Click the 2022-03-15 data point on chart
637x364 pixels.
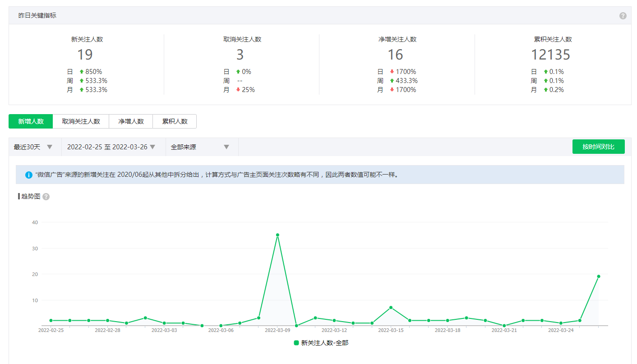(x=391, y=308)
